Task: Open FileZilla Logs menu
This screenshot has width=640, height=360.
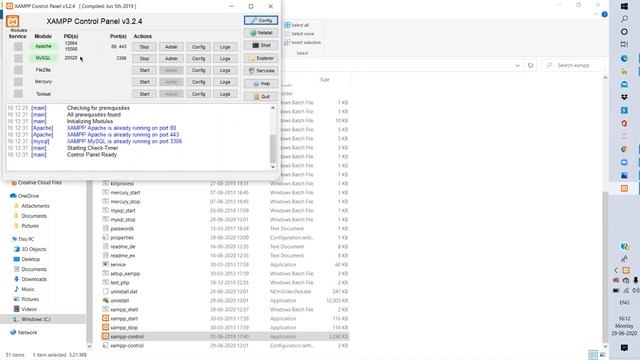Action: pos(225,70)
